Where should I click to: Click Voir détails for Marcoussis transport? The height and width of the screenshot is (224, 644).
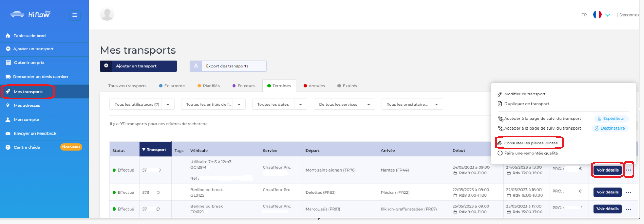pos(607,209)
